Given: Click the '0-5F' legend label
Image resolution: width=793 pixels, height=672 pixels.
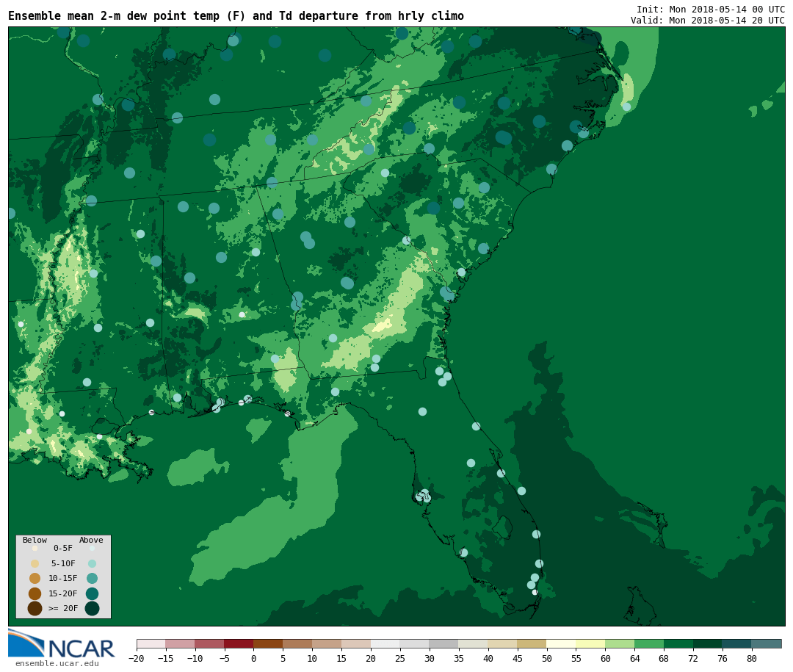Looking at the screenshot, I should click(63, 548).
